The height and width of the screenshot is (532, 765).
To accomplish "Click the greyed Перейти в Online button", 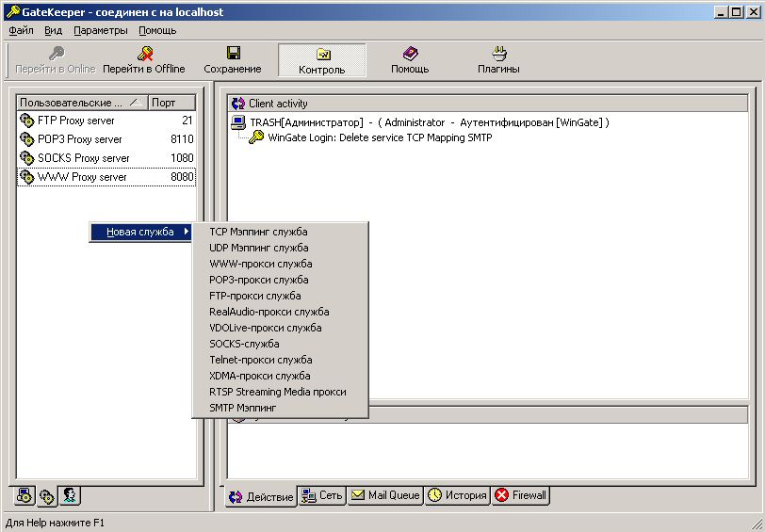I will [x=56, y=60].
